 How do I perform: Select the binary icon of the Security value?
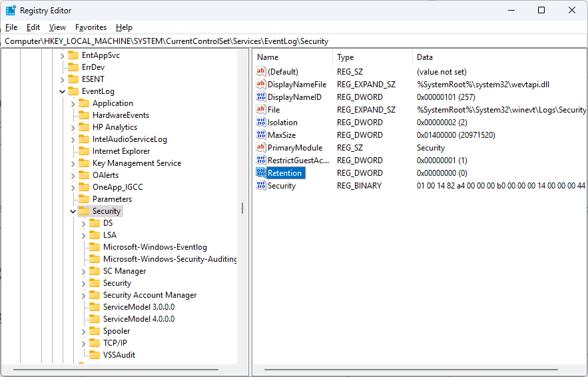tap(260, 185)
